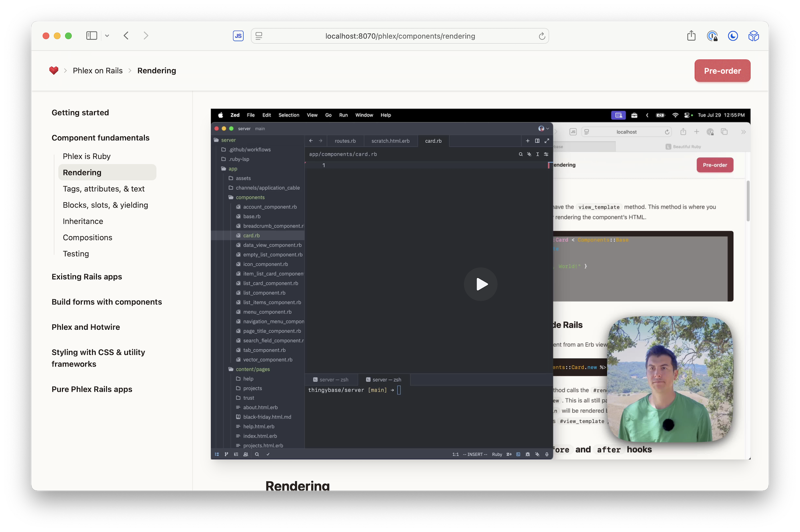This screenshot has height=532, width=800.
Task: Expand the Existing Rails apps section
Action: tap(87, 277)
